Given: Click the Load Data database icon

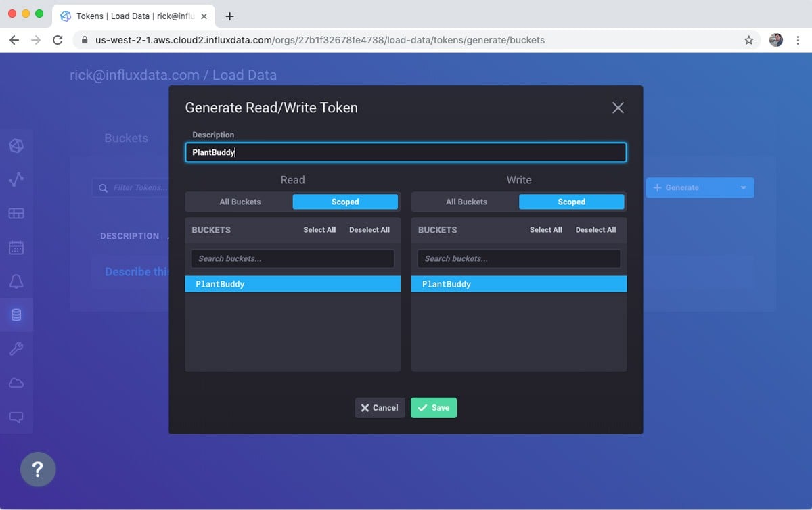Looking at the screenshot, I should click(x=17, y=315).
